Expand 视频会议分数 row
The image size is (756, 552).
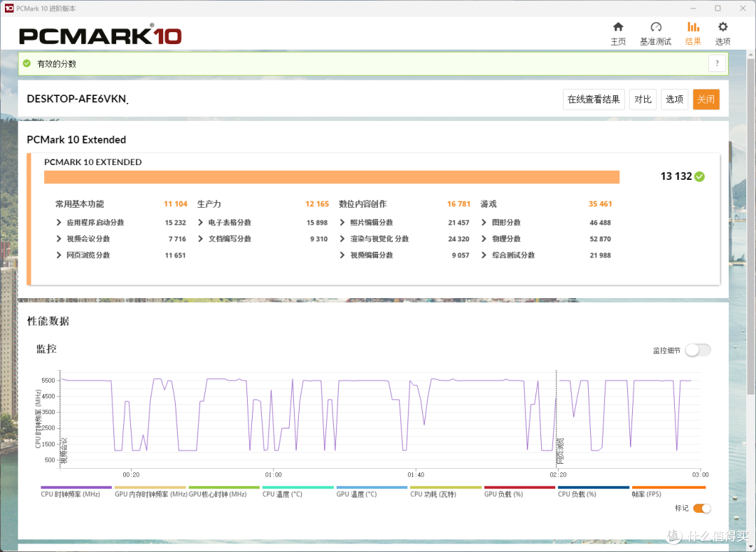59,239
